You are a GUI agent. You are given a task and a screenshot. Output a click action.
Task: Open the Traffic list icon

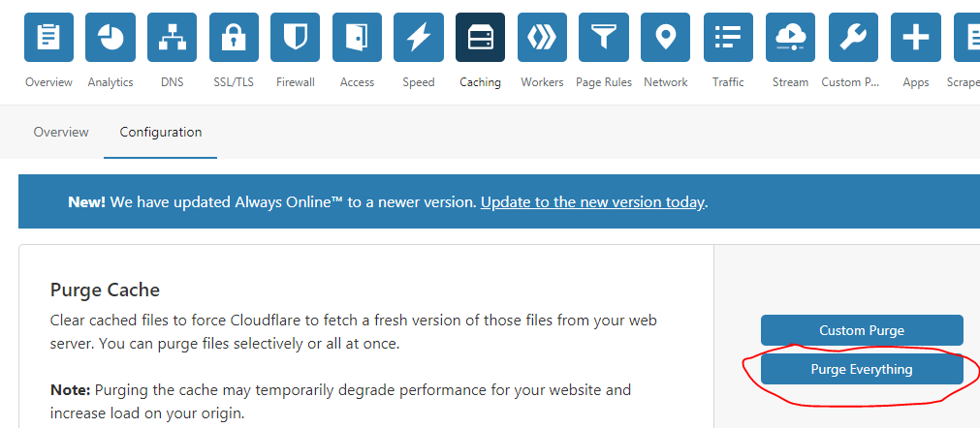click(x=728, y=38)
